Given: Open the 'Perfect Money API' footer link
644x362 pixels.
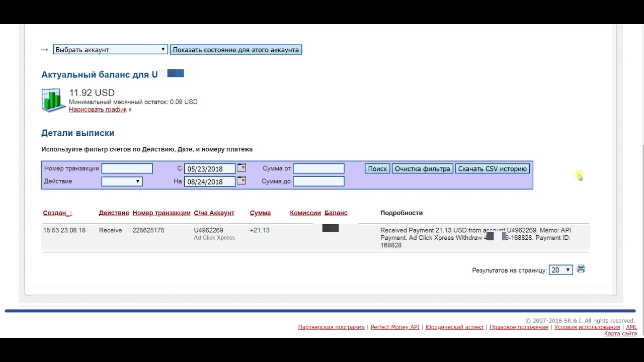Looking at the screenshot, I should click(395, 327).
